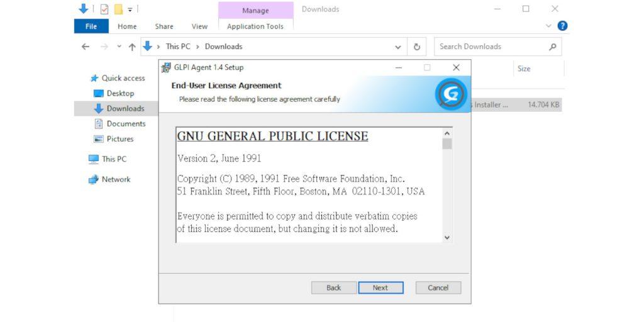Click the GLPI Agent setup title icon
644x322 pixels.
pos(166,67)
